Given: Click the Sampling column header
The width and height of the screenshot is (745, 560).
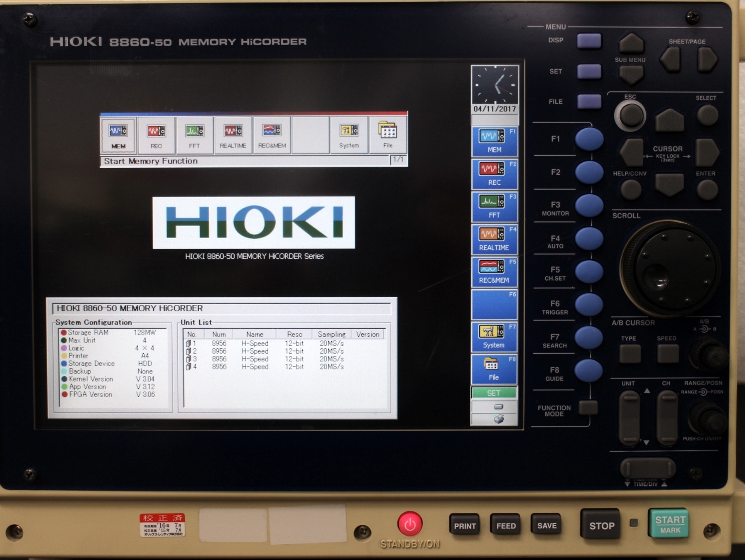Looking at the screenshot, I should click(331, 334).
